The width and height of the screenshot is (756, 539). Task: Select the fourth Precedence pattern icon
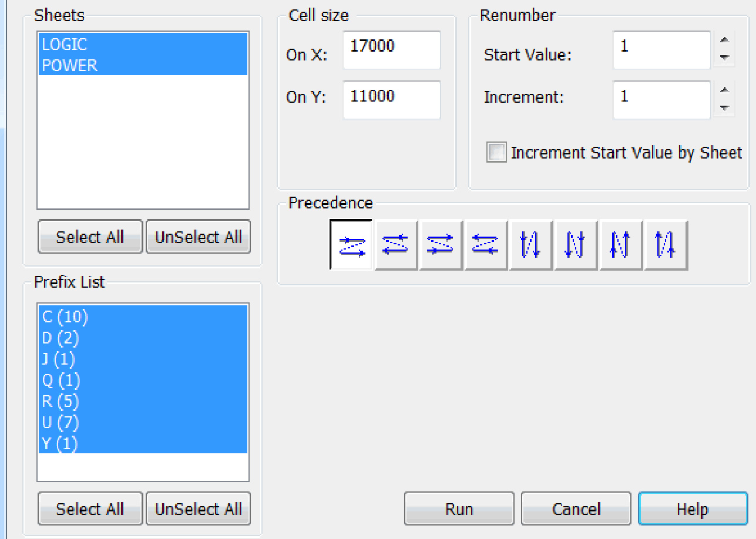(486, 245)
